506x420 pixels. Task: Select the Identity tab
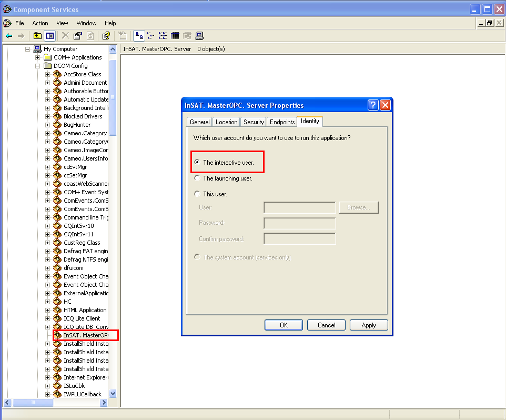pyautogui.click(x=310, y=121)
